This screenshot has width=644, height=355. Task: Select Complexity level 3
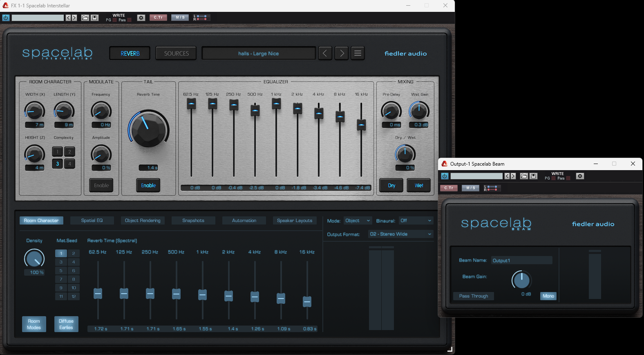(58, 164)
